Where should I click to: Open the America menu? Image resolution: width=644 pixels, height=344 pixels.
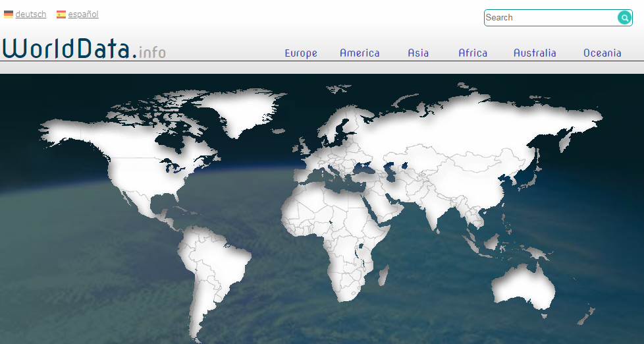click(360, 53)
